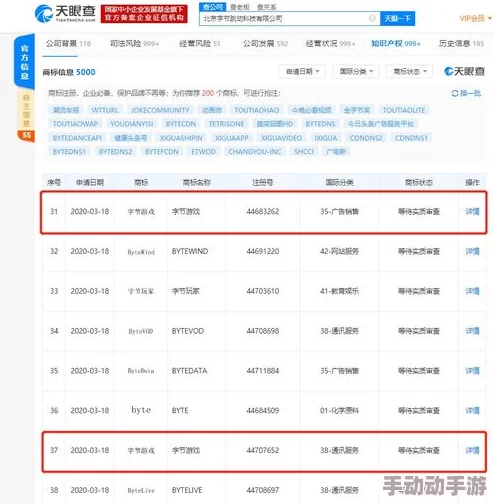Screen dimensions: 493x504
Task: Click the BYTEFCDN trademark tag
Action: coord(162,152)
